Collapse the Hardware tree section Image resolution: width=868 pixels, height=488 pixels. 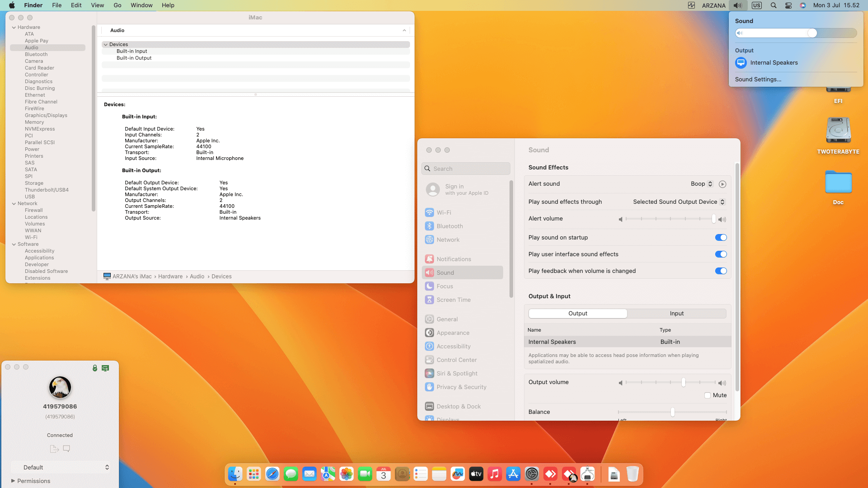[14, 28]
